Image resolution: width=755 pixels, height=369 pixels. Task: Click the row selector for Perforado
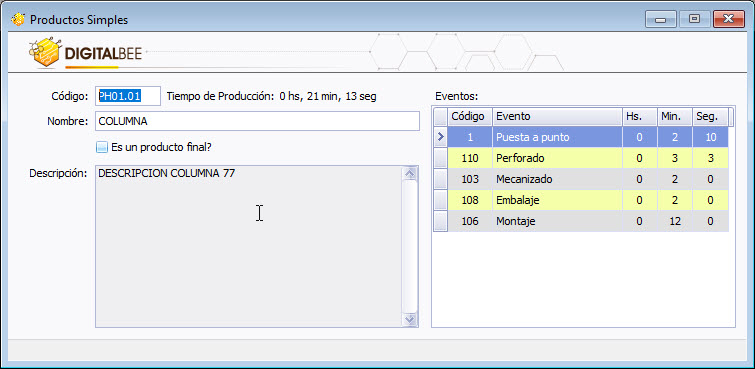(x=441, y=158)
